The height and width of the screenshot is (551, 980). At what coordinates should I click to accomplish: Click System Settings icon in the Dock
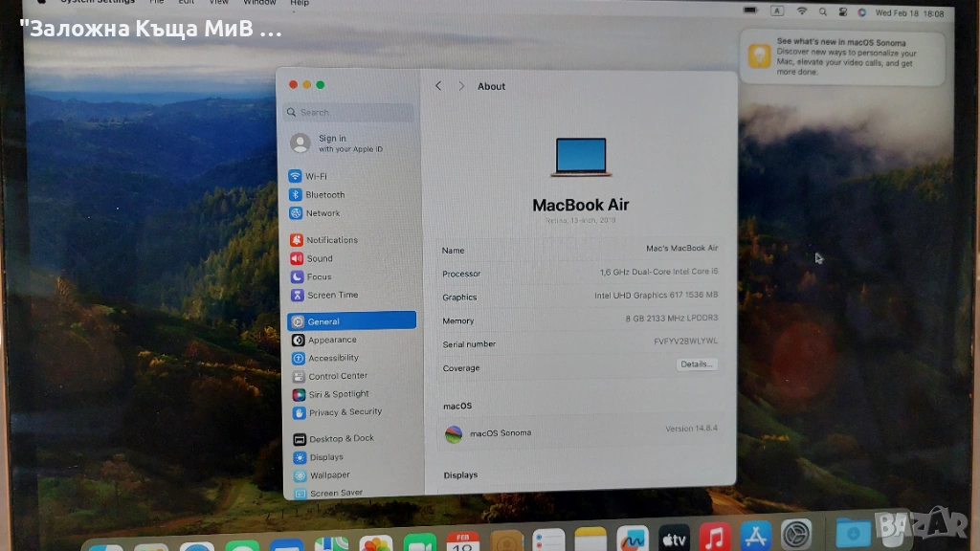pos(796,534)
